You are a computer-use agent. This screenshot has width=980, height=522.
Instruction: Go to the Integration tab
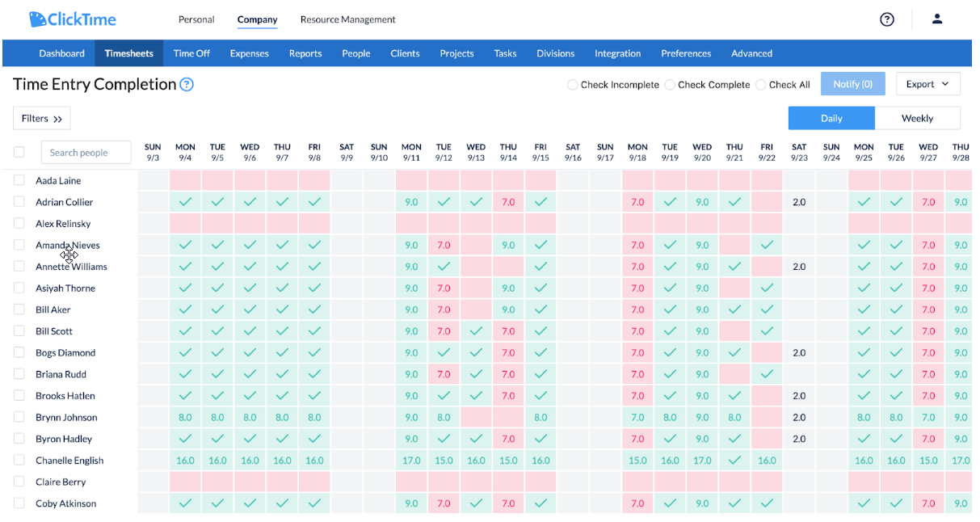coord(618,53)
